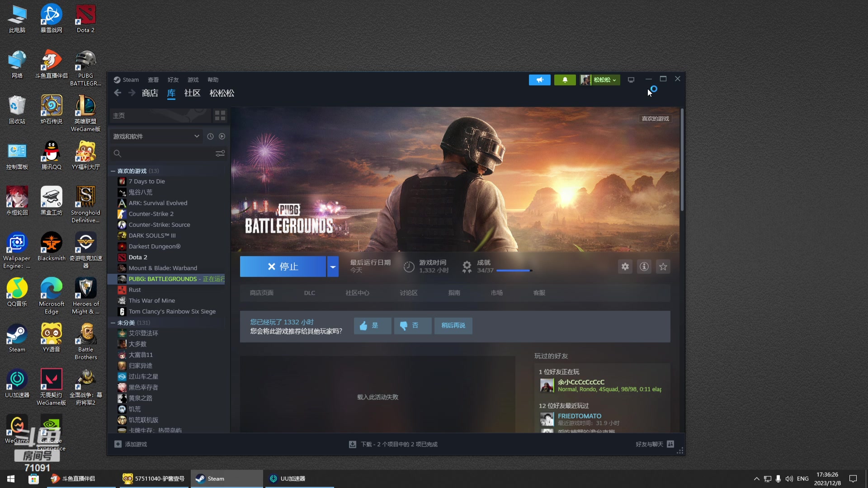Stop the running game with 停止
868x488 pixels.
[283, 267]
